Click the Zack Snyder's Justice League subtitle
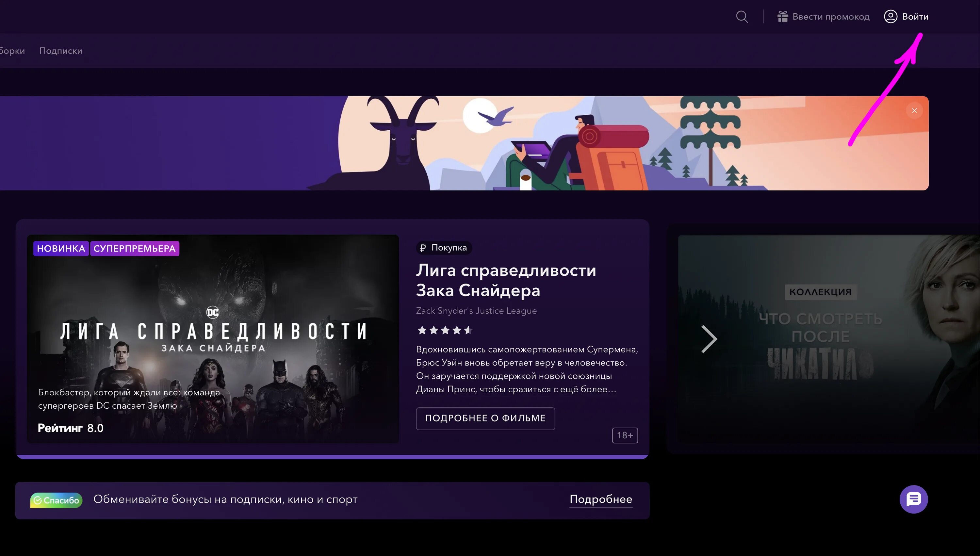This screenshot has height=556, width=980. click(x=477, y=311)
